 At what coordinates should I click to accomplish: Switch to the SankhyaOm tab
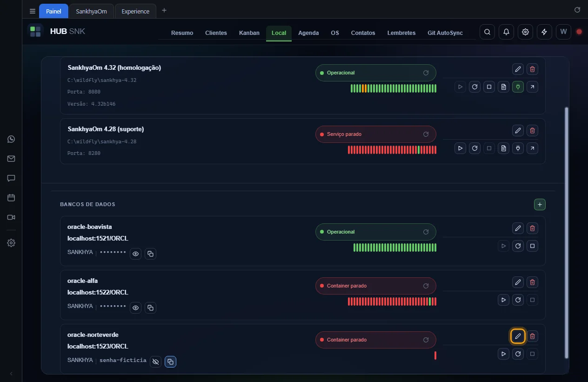tap(91, 11)
